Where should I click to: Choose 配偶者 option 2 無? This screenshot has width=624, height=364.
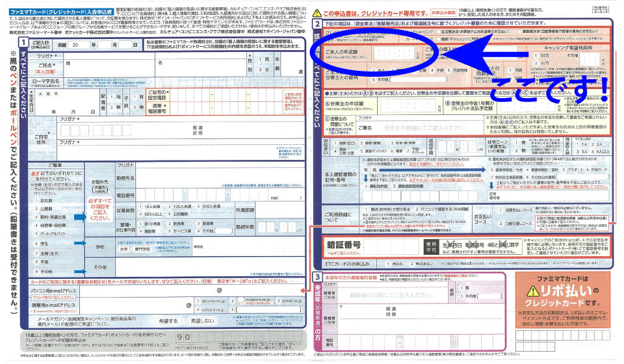tap(116, 107)
